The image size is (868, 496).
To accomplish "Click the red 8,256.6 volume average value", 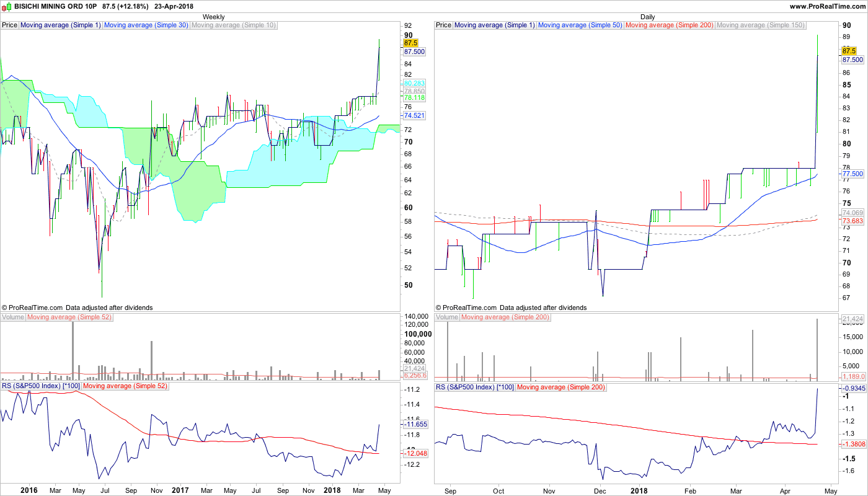I will click(414, 376).
